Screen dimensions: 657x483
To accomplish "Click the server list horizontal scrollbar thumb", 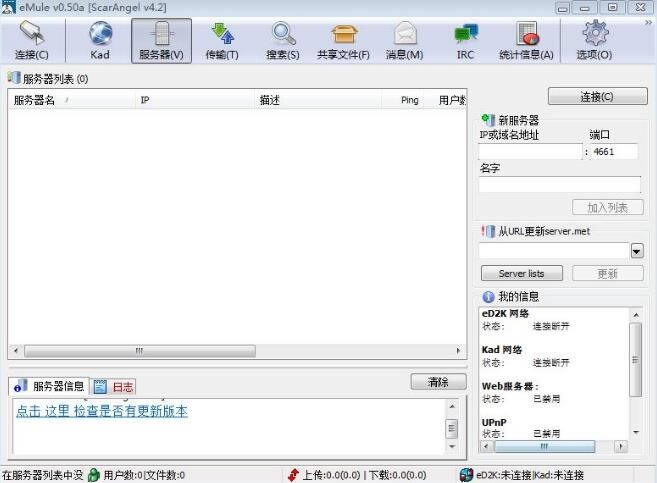I will point(140,351).
